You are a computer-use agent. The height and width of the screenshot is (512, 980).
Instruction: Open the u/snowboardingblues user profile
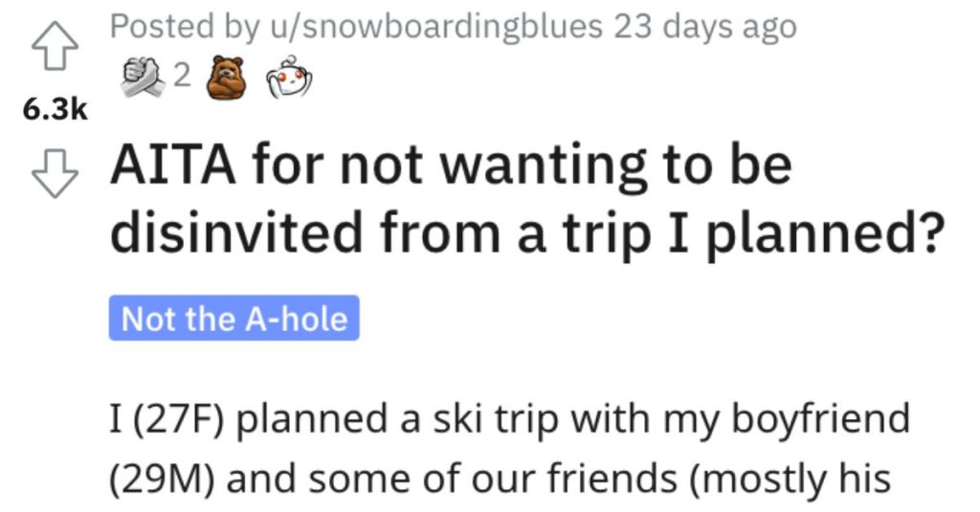pyautogui.click(x=436, y=27)
